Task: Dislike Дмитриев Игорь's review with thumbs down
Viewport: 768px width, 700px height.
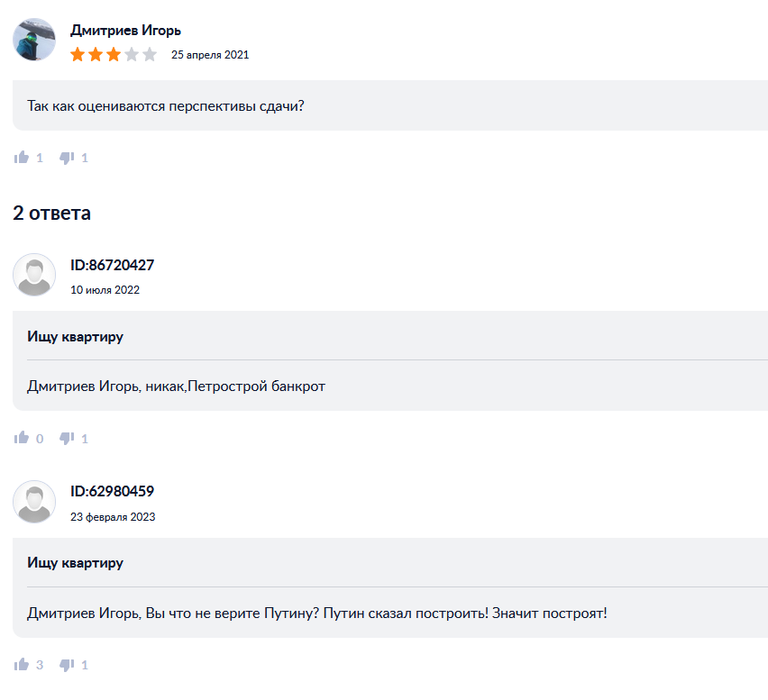Action: coord(67,158)
